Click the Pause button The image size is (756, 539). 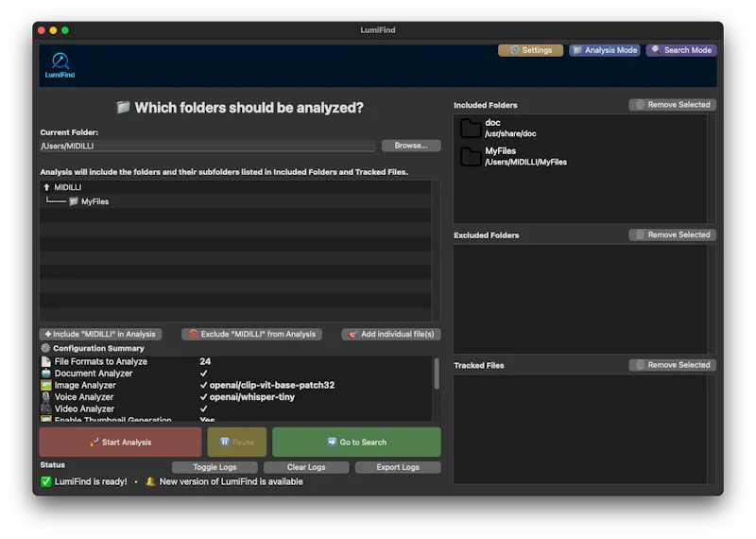tap(237, 442)
